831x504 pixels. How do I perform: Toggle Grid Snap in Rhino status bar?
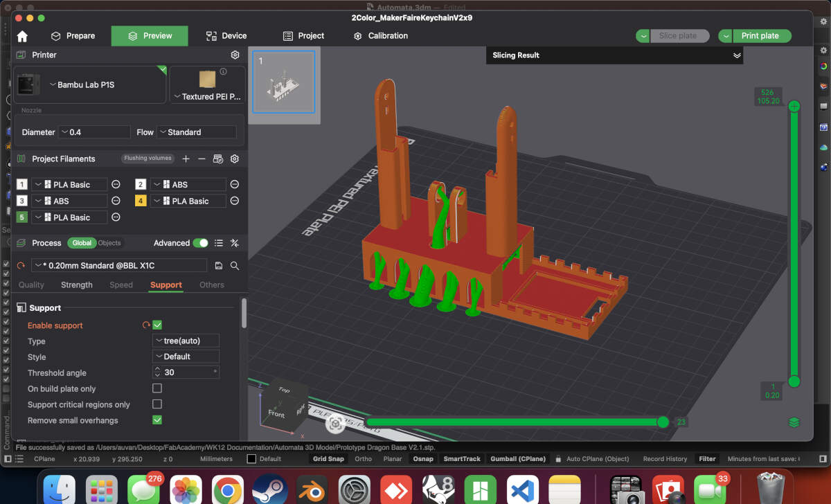(328, 459)
